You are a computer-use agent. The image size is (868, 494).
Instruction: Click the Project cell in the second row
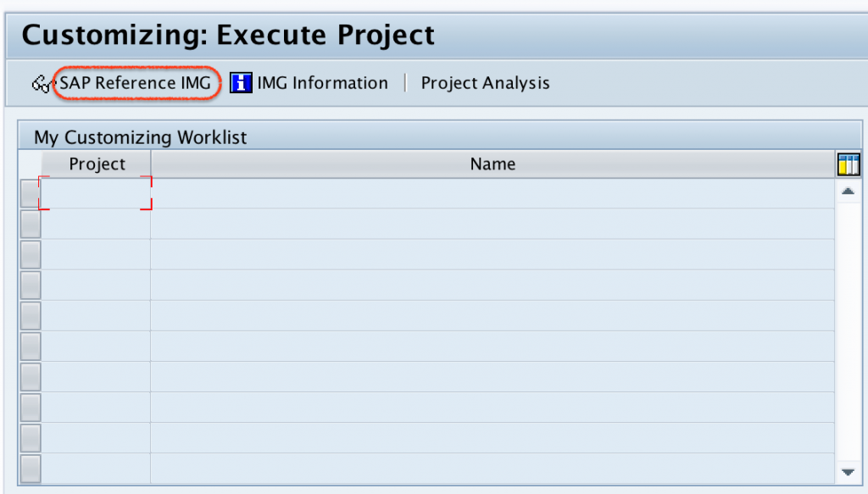coord(95,223)
